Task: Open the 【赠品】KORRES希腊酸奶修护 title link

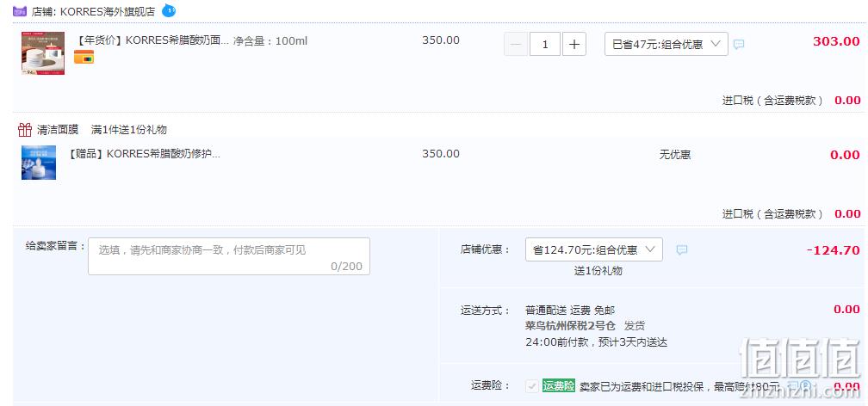Action: tap(143, 154)
